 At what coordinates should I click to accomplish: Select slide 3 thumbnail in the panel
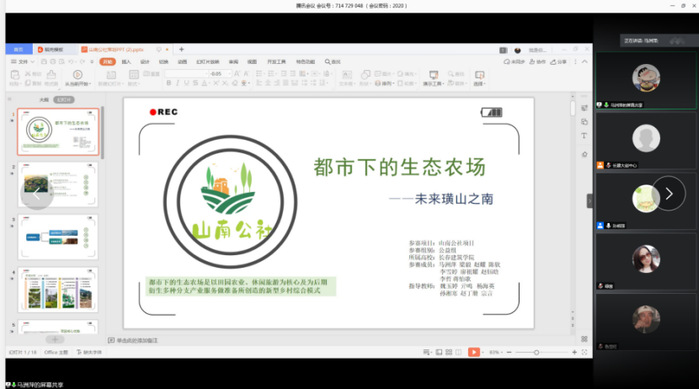[x=58, y=237]
